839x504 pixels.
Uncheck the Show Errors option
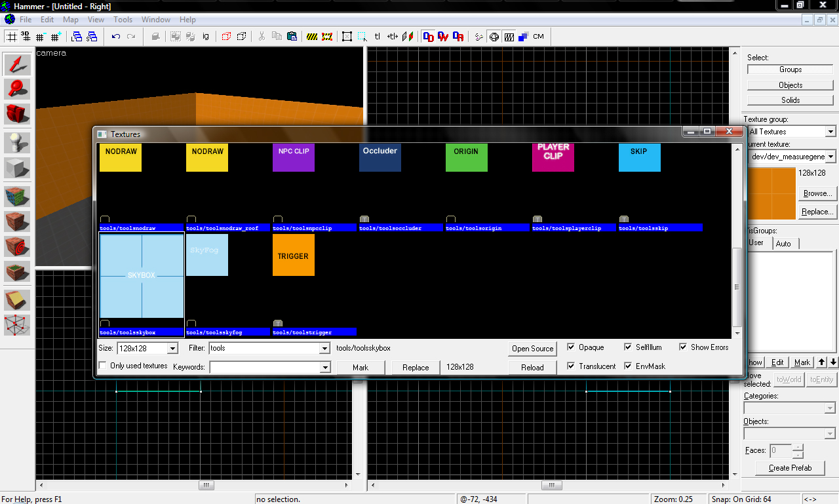click(x=683, y=347)
